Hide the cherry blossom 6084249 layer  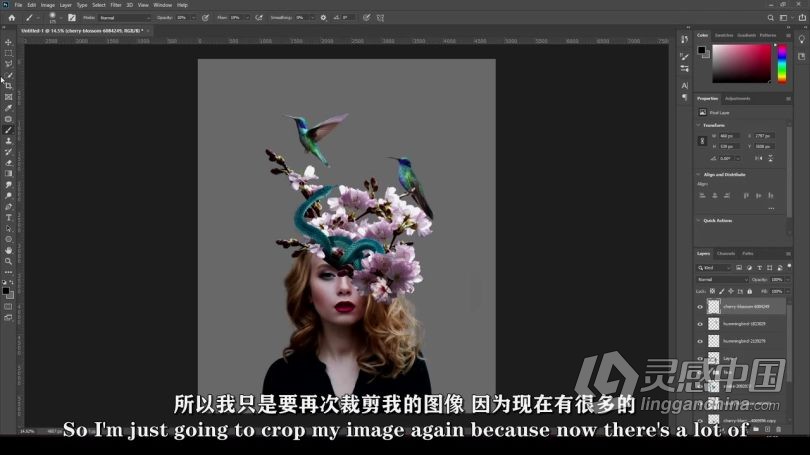click(700, 306)
